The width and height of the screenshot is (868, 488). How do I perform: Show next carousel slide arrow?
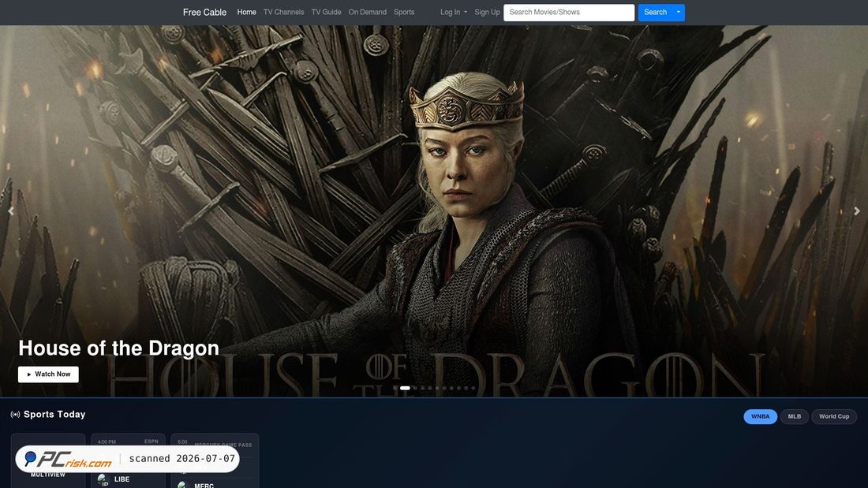pyautogui.click(x=857, y=210)
